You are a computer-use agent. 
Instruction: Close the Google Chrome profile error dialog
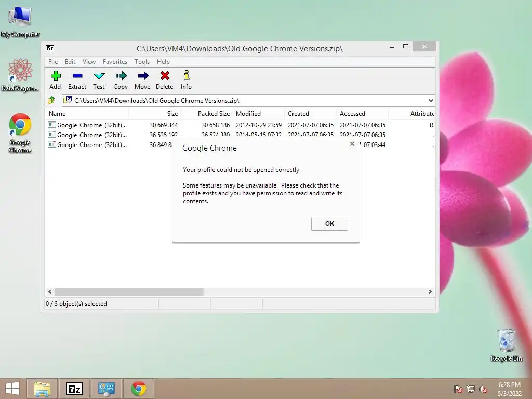352,144
